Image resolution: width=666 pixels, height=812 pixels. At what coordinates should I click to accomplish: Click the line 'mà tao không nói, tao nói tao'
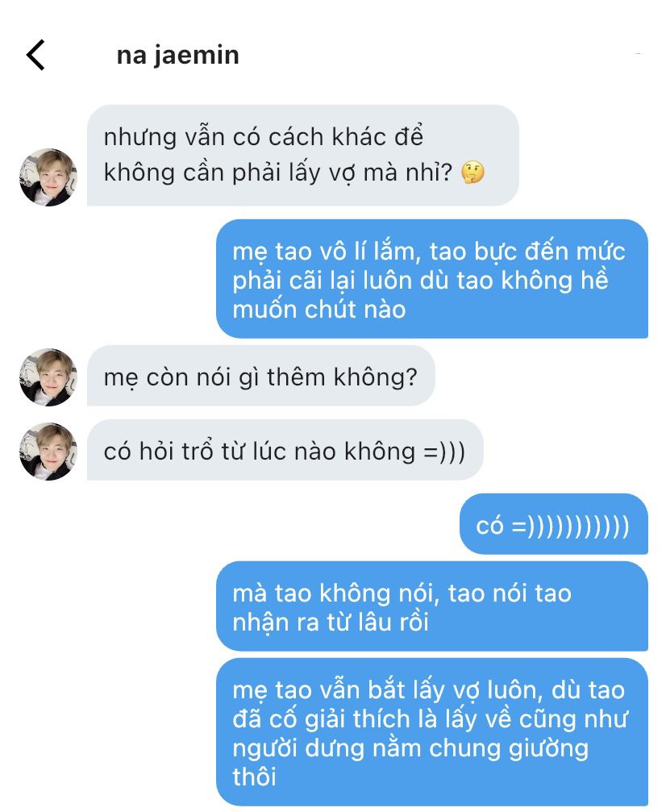coord(402,593)
